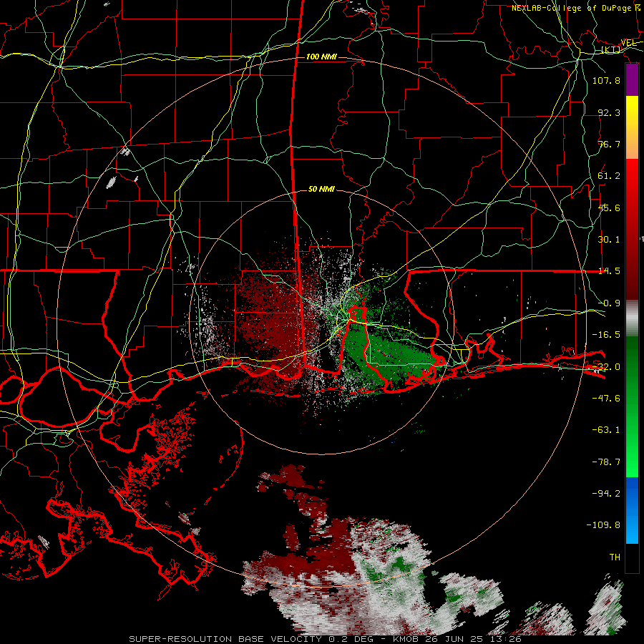Click the 50 NMI range ring label
Screen dimensions: 644x644
321,189
